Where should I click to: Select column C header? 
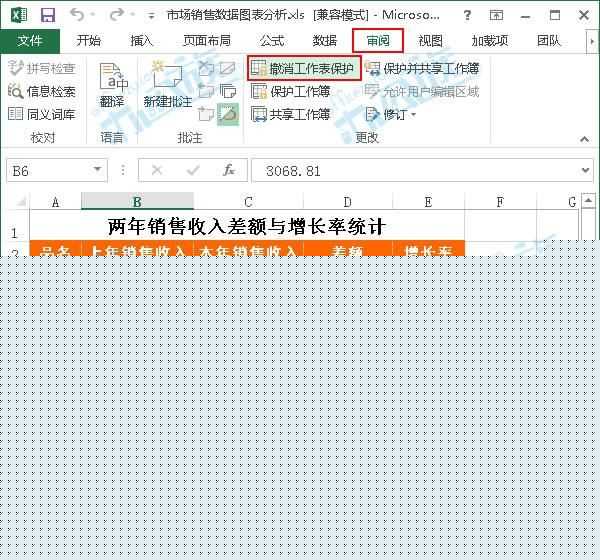pos(248,202)
